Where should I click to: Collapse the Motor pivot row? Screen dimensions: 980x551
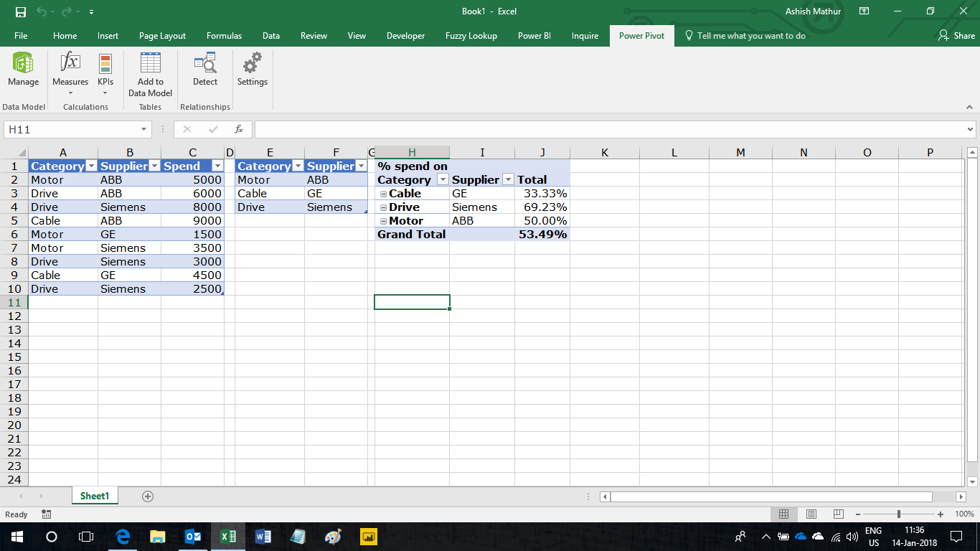(x=384, y=221)
